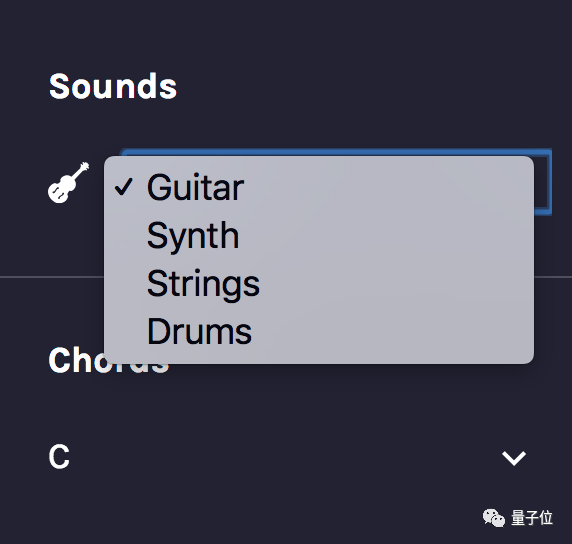Click the Sounds section heading
The height and width of the screenshot is (544, 572).
click(113, 86)
